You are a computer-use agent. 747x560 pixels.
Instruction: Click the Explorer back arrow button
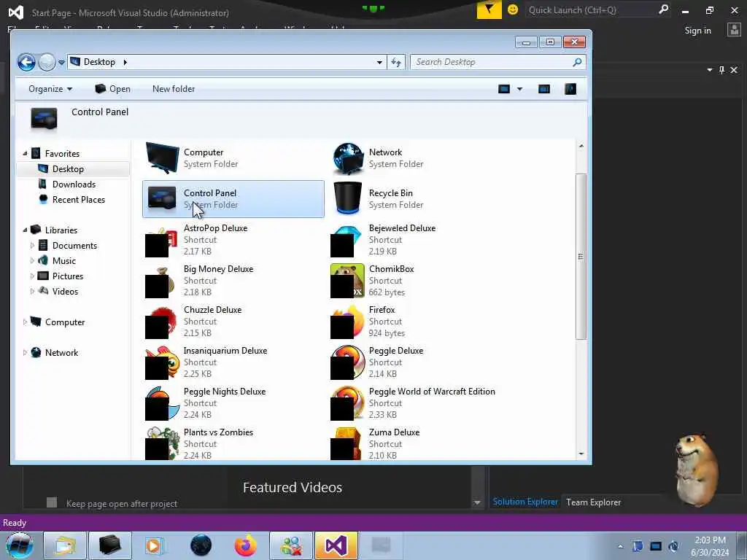pos(27,62)
